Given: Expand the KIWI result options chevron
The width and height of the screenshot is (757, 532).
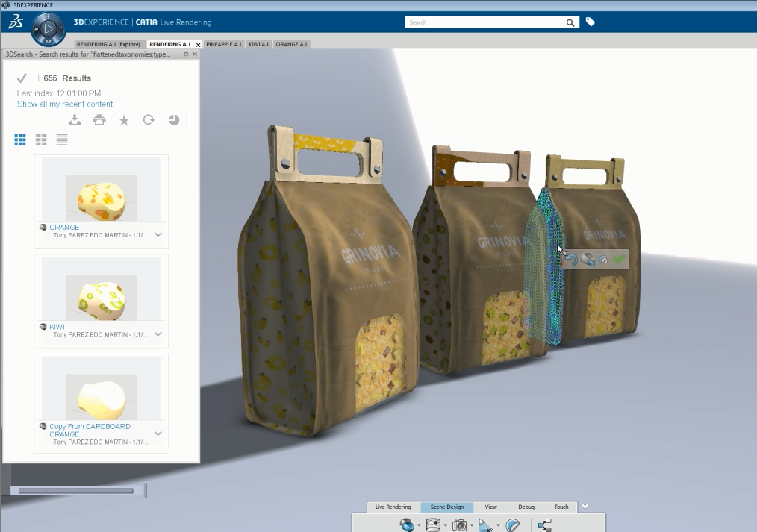Looking at the screenshot, I should coord(158,334).
